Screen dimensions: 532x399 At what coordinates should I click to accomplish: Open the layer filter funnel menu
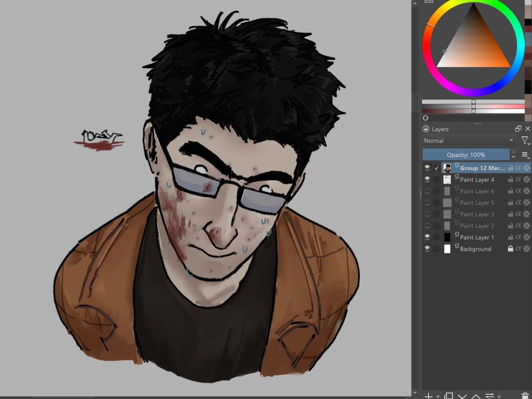pos(525,140)
